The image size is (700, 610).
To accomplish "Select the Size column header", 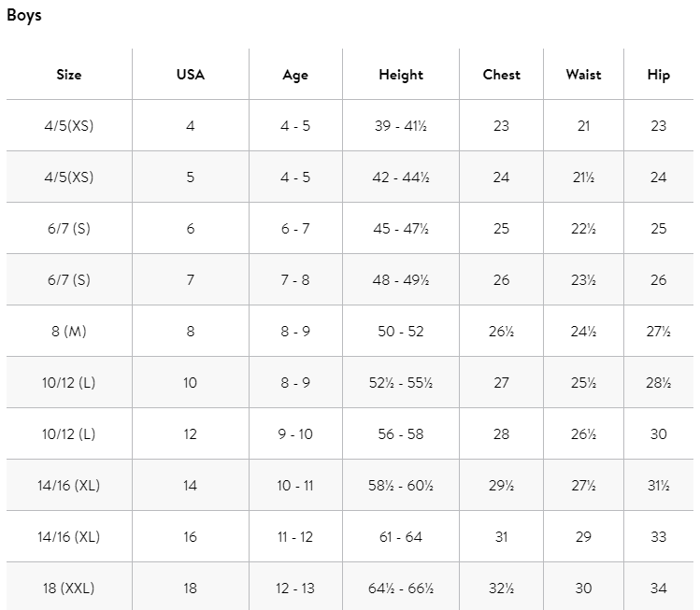I will pos(68,75).
